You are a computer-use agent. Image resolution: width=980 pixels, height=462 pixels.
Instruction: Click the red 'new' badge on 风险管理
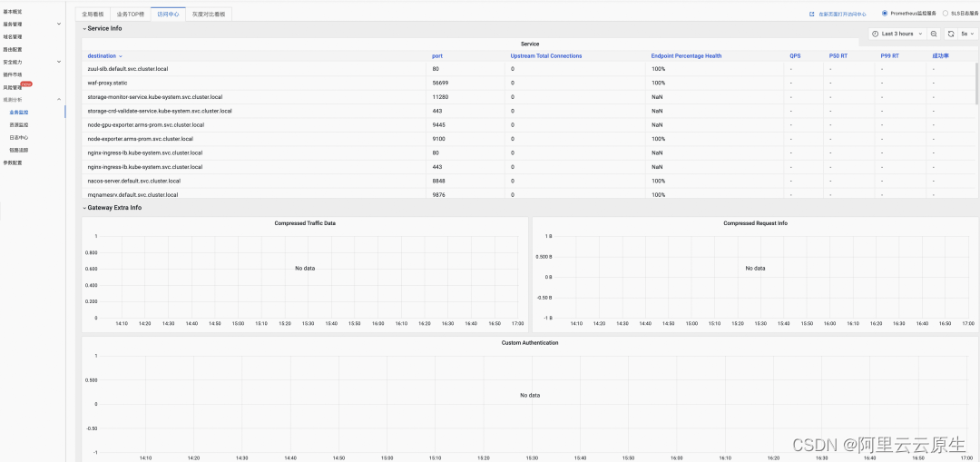[x=26, y=84]
